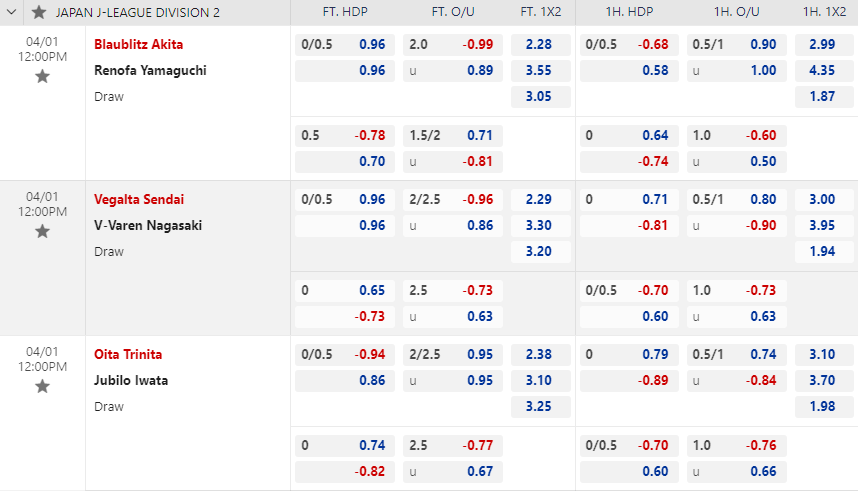Pick Yamaguchi 1H handicap odds 0.58
Image resolution: width=858 pixels, height=491 pixels.
[629, 71]
